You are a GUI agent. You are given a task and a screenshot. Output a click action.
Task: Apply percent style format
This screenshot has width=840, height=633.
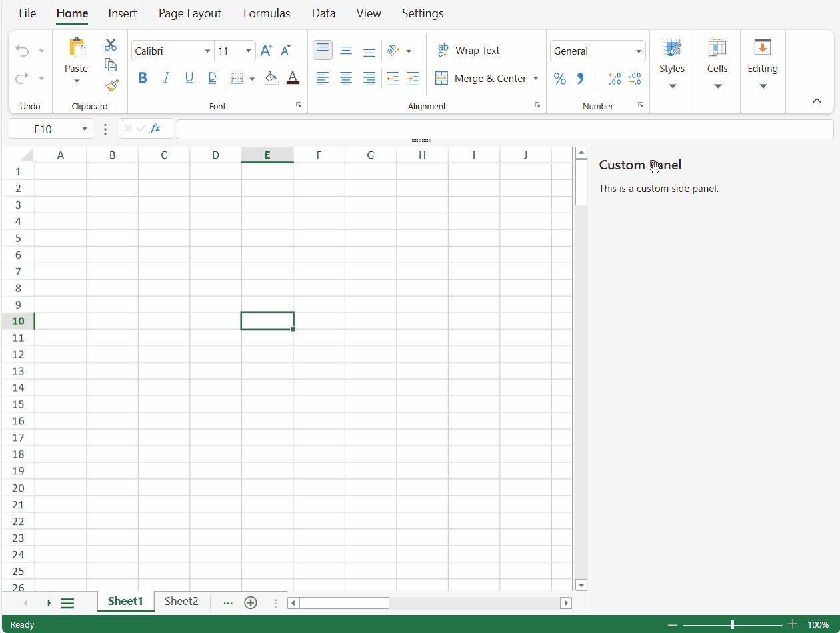[x=560, y=79]
